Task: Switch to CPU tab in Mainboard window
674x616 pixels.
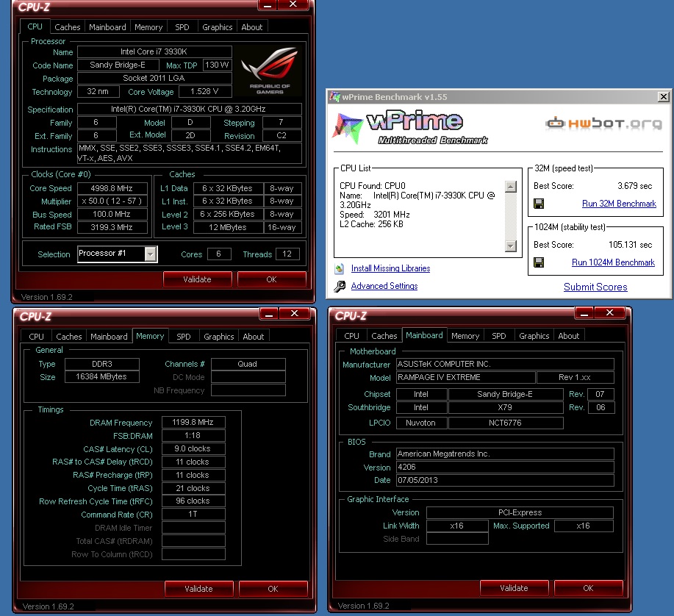Action: point(351,336)
